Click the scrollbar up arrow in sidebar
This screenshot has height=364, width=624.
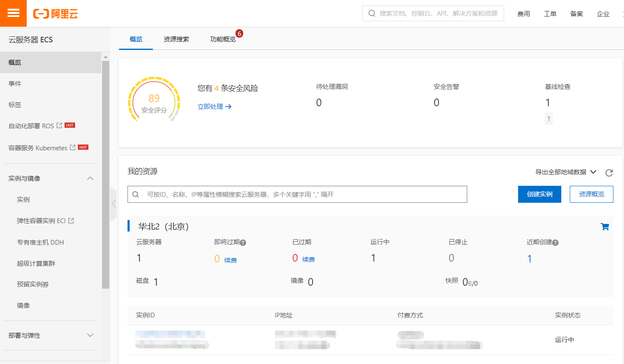coord(105,56)
